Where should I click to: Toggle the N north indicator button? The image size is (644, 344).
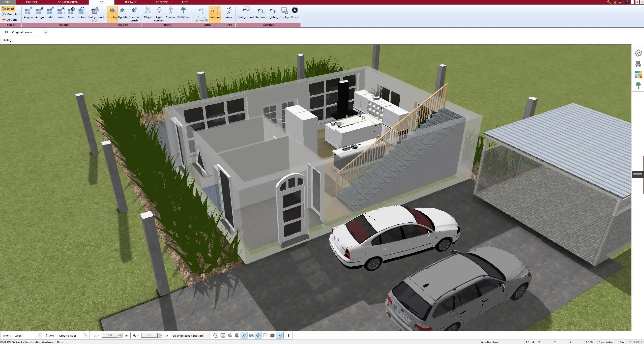coord(279,335)
